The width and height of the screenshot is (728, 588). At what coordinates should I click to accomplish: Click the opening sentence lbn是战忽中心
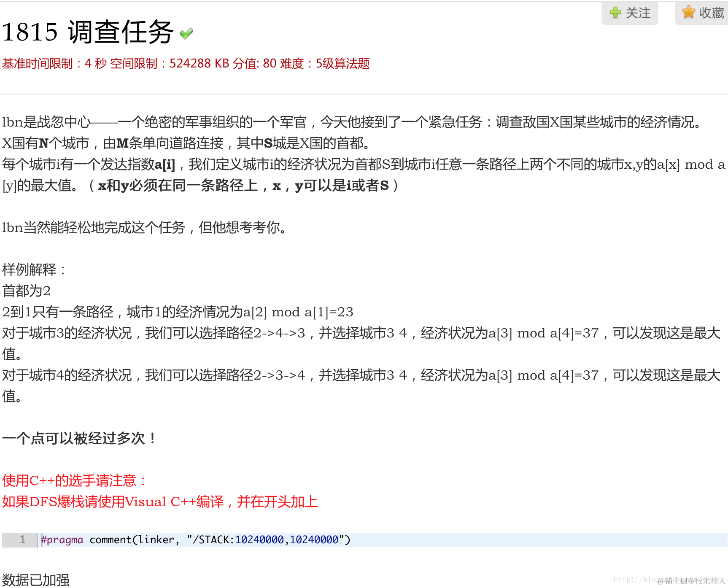[353, 122]
